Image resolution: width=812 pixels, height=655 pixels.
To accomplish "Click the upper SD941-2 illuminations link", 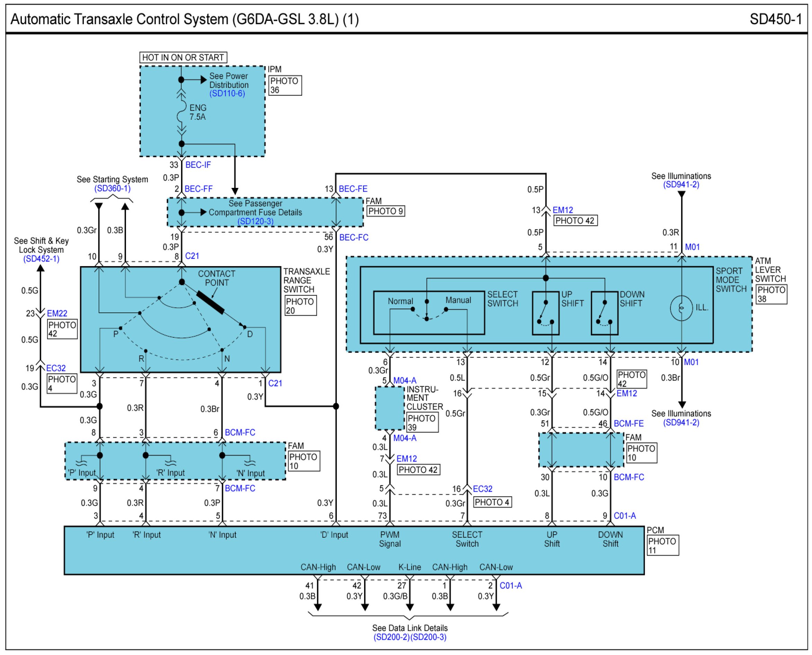I will (681, 185).
